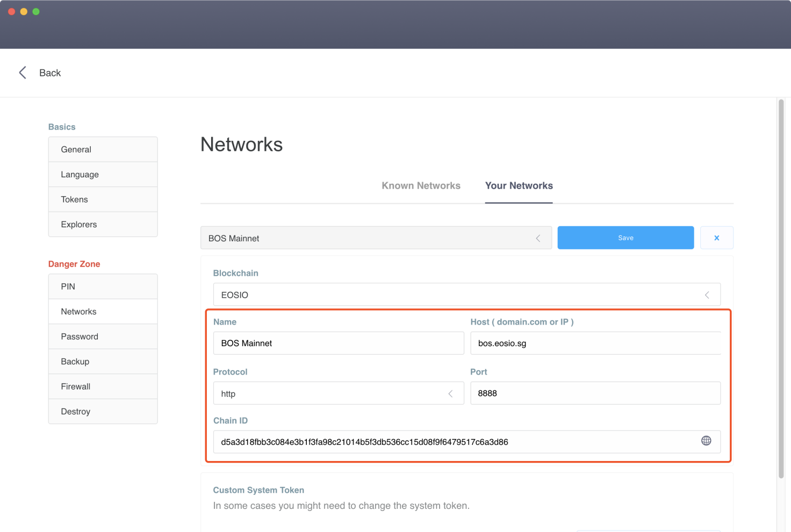Open Tokens settings
The width and height of the screenshot is (791, 532).
[103, 199]
